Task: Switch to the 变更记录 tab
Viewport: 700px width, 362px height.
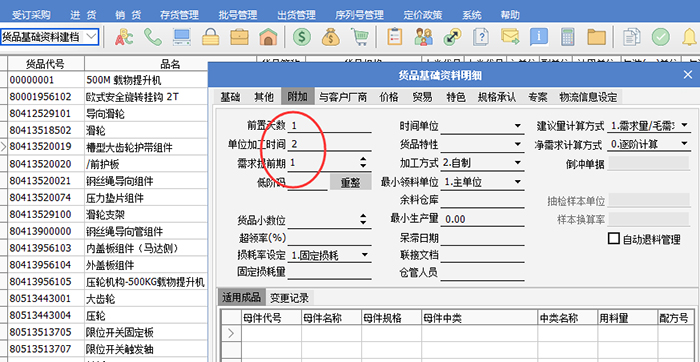Action: [289, 298]
